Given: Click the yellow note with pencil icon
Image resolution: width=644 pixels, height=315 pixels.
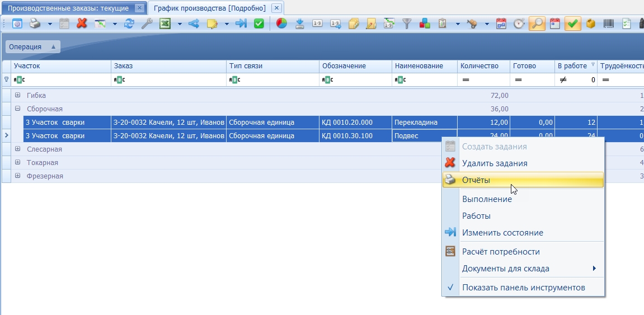Looking at the screenshot, I should coord(213,23).
